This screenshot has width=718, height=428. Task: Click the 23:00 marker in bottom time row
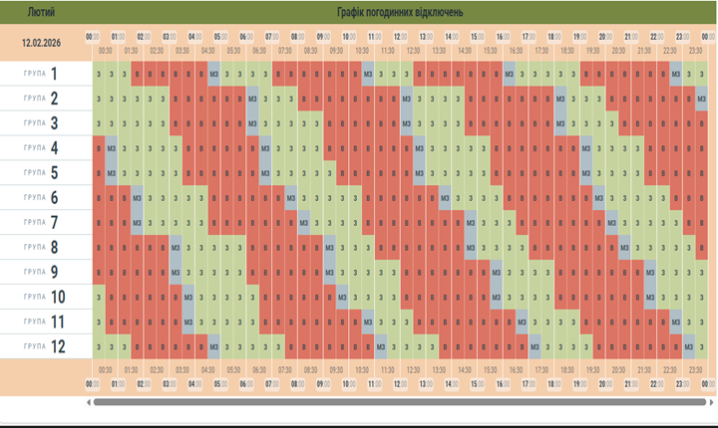coord(682,383)
